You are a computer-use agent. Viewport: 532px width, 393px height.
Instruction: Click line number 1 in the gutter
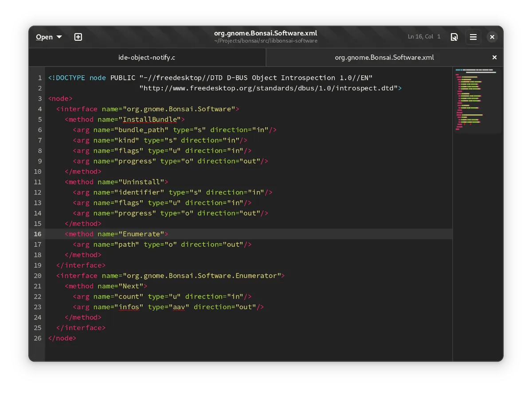click(39, 78)
